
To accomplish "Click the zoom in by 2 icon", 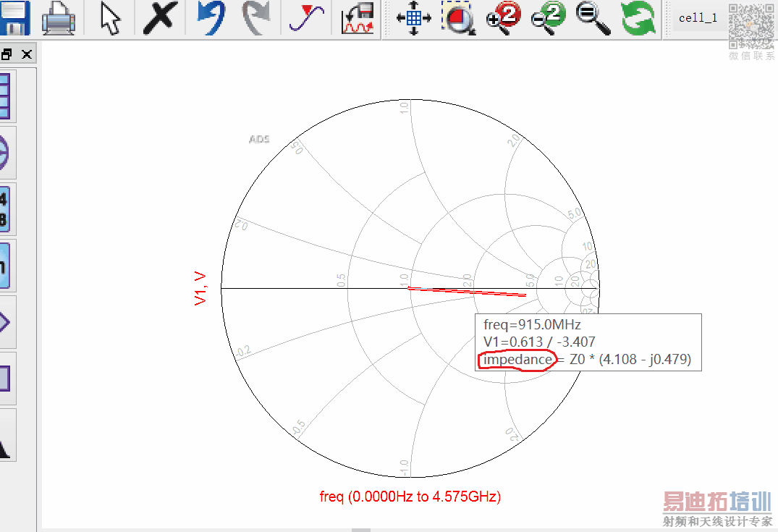I will tap(504, 18).
